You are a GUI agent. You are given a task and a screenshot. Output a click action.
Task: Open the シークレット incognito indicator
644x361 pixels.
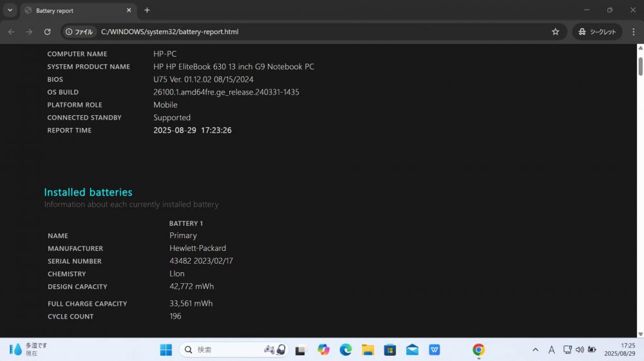pos(597,32)
